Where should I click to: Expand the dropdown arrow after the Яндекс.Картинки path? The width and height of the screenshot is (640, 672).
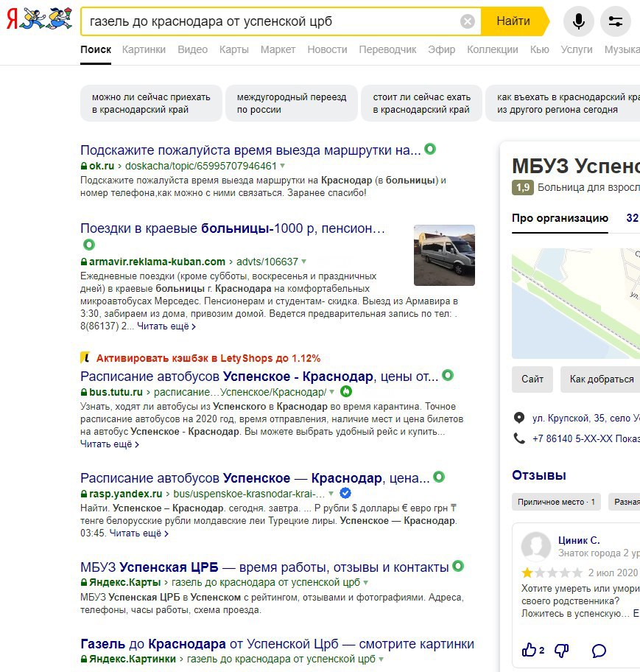click(381, 659)
